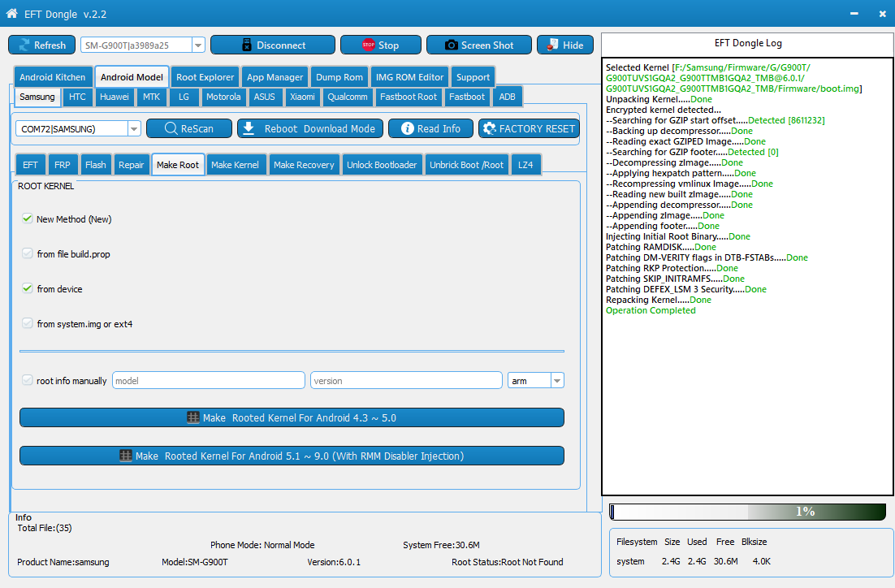Open the Unbrick Boot /Root sub-tab

point(466,165)
